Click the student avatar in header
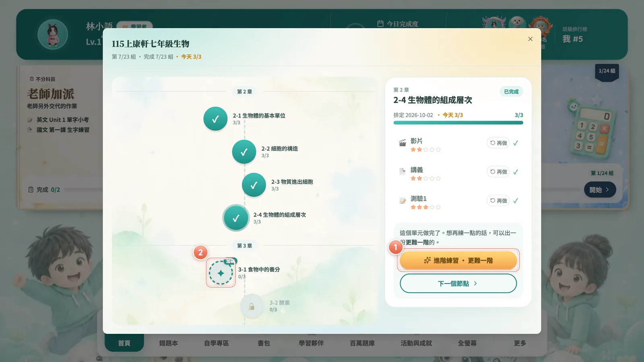Screen dimensions: 644x362 coord(53,35)
